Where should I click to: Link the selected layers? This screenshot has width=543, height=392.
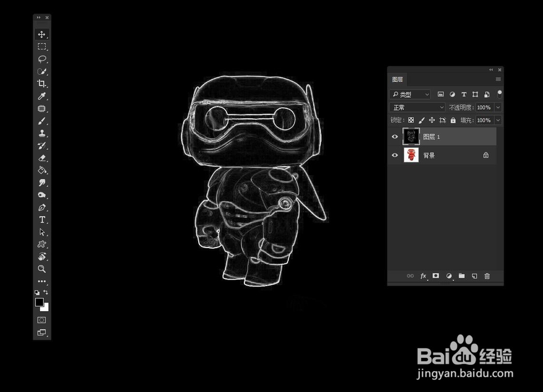(x=410, y=276)
